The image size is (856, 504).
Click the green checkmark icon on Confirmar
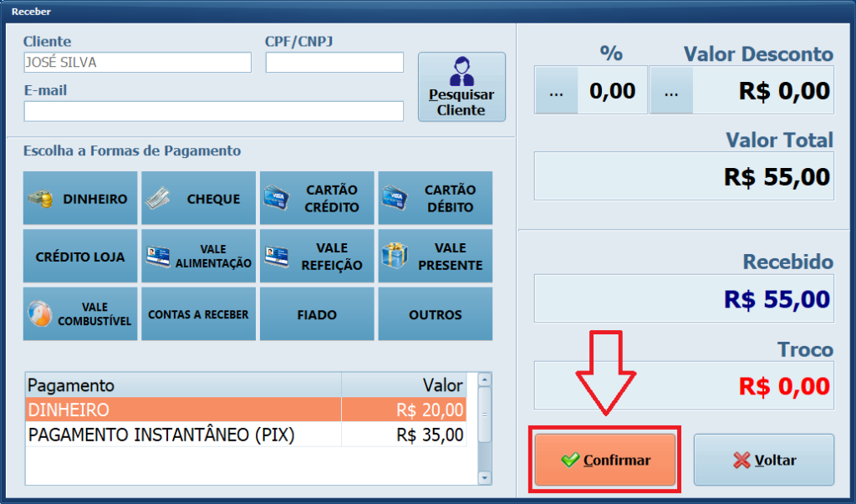(570, 460)
